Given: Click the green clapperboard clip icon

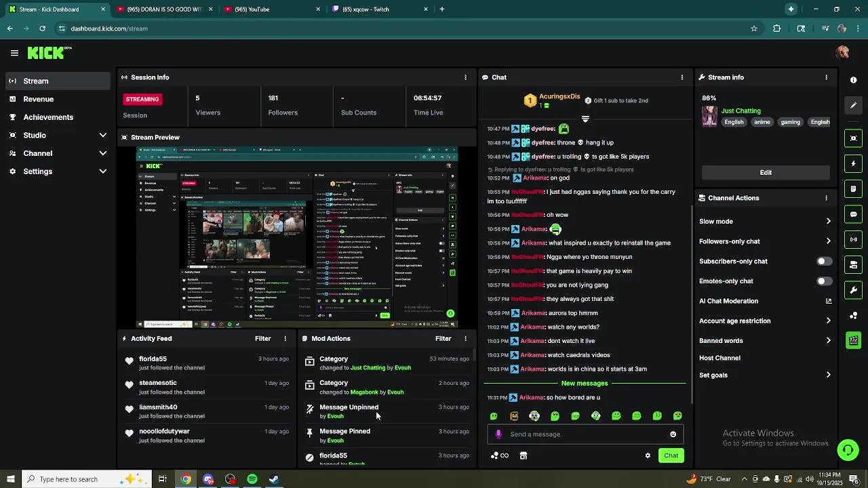Looking at the screenshot, I should pyautogui.click(x=853, y=340).
